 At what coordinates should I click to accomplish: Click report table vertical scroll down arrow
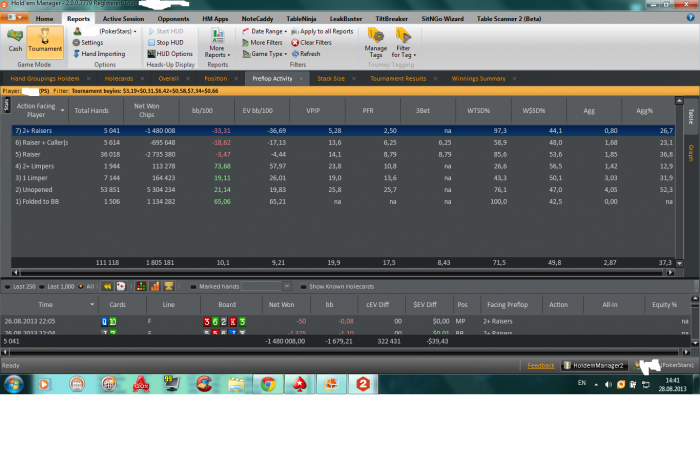679,263
